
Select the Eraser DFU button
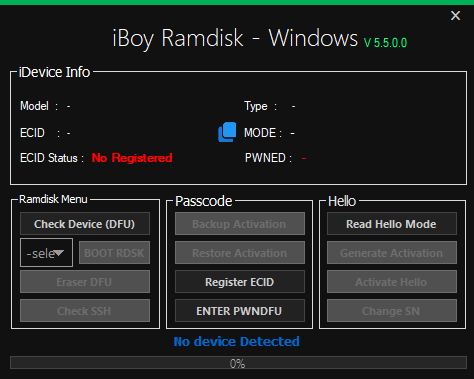85,282
